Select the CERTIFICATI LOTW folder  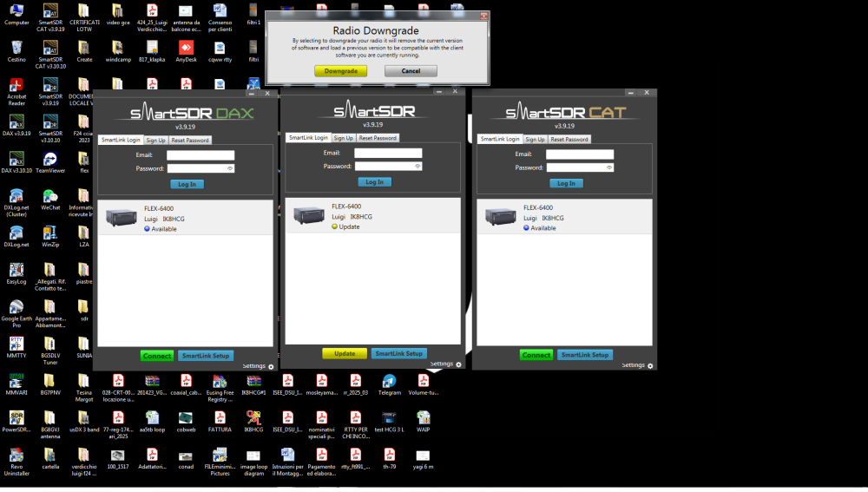[84, 17]
